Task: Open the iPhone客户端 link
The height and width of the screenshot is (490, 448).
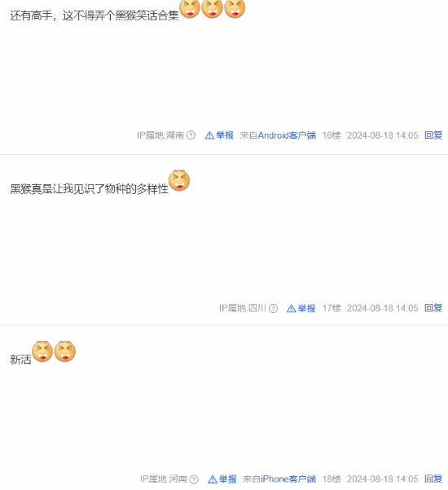Action: tap(288, 479)
